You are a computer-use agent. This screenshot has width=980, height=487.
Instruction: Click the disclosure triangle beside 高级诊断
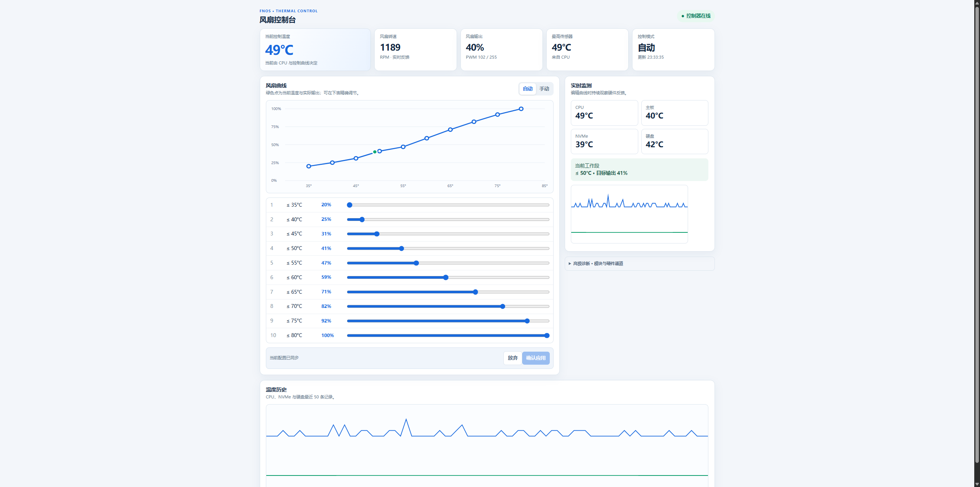tap(570, 263)
